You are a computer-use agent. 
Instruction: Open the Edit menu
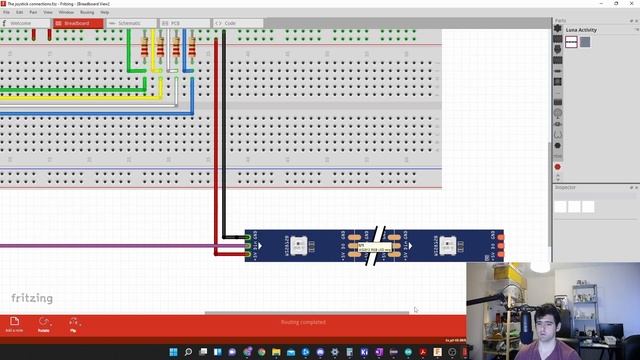pyautogui.click(x=19, y=12)
